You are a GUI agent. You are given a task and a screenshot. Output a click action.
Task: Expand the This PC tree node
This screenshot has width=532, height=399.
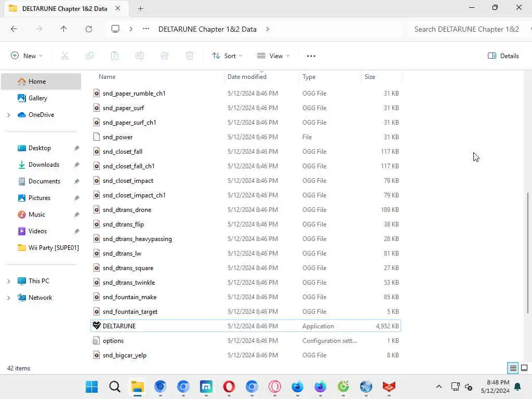tap(9, 281)
